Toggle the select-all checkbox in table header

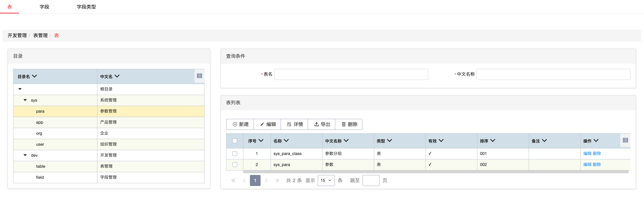[x=235, y=141]
